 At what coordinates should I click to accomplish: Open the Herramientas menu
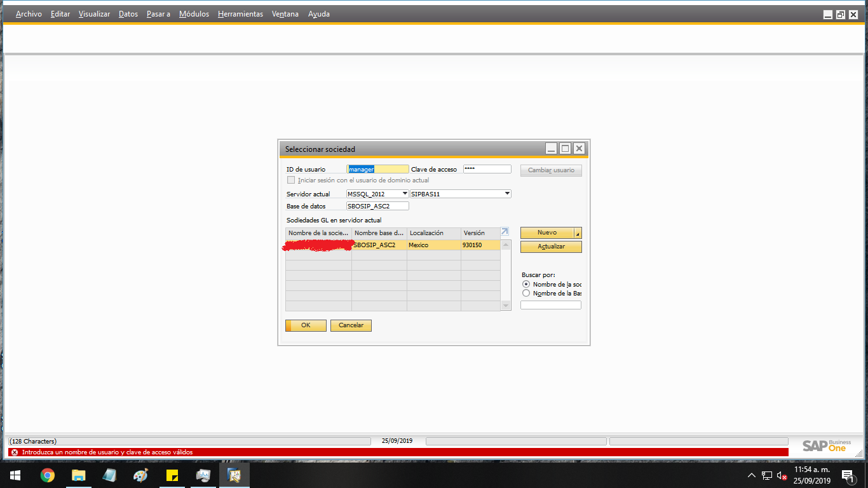(x=240, y=14)
